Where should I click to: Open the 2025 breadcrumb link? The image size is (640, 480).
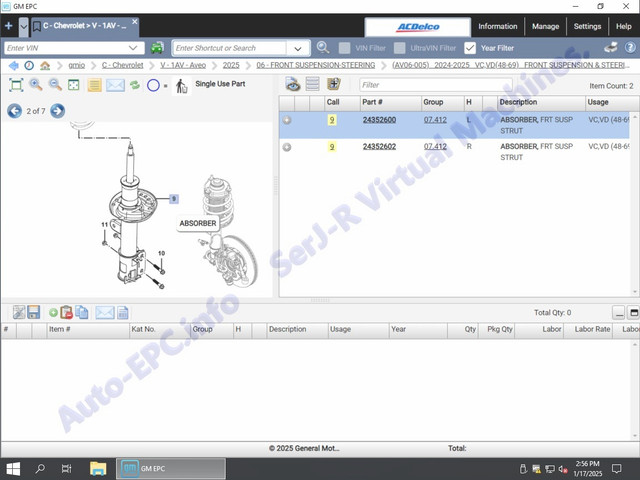click(x=231, y=65)
